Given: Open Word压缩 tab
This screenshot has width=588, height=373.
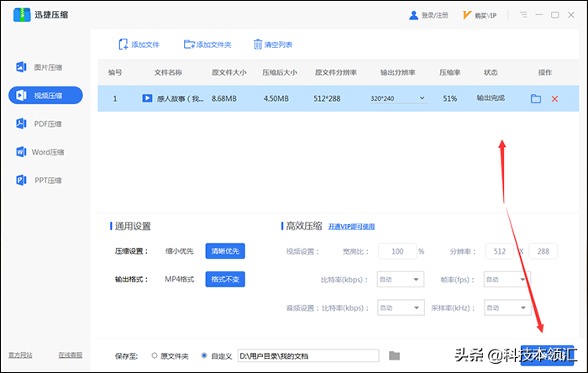Looking at the screenshot, I should coord(39,152).
